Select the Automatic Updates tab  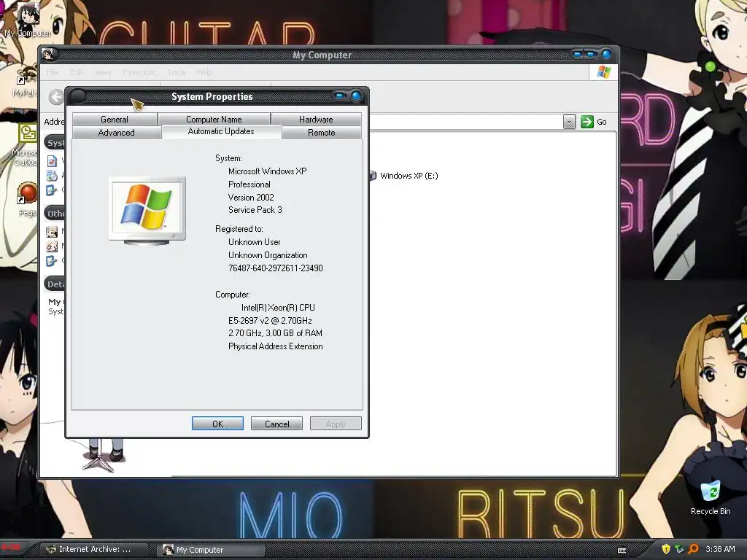pyautogui.click(x=221, y=131)
